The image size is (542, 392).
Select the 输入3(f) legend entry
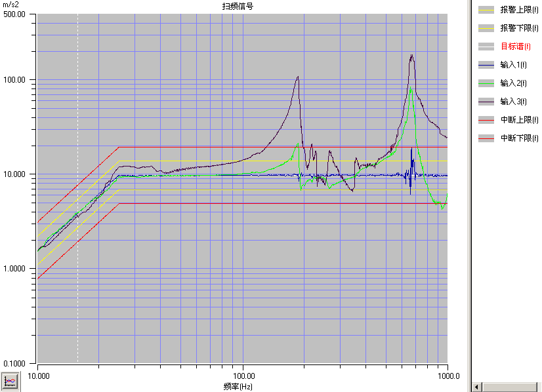click(513, 101)
